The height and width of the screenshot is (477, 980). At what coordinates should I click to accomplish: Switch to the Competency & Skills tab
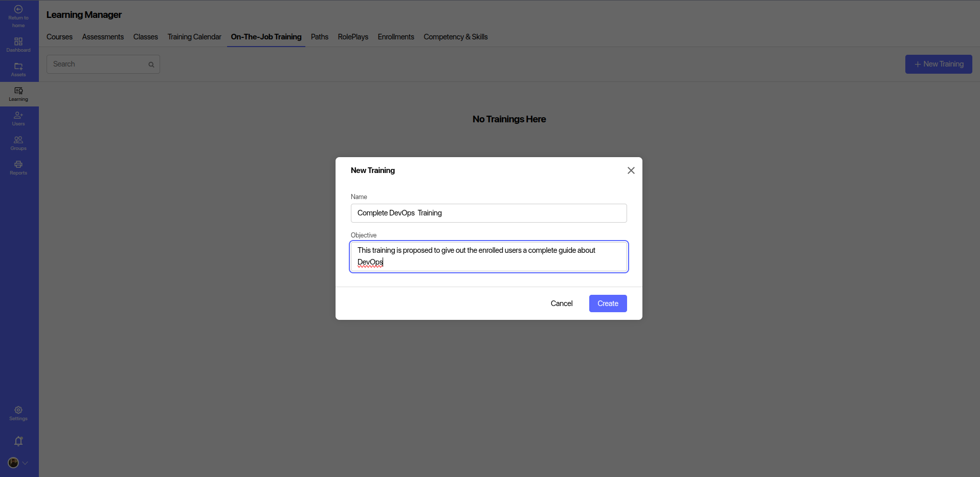(455, 37)
